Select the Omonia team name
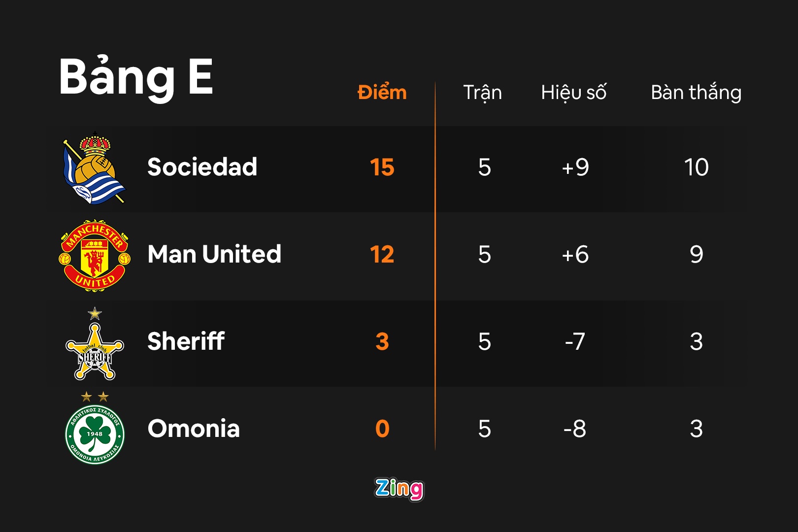 [x=194, y=429]
